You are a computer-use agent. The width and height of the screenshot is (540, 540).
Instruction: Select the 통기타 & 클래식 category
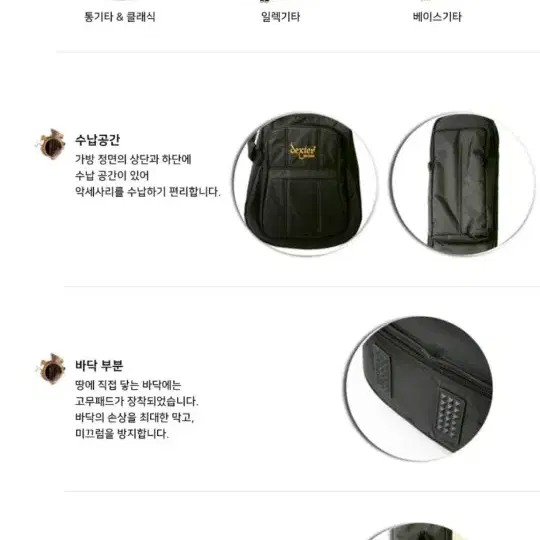[x=120, y=17]
